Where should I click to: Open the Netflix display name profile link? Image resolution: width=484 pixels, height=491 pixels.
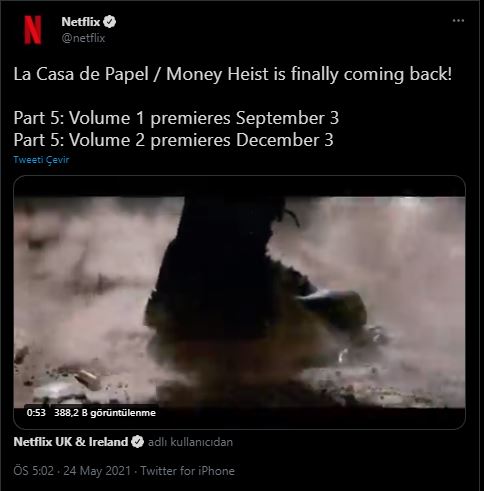[81, 22]
